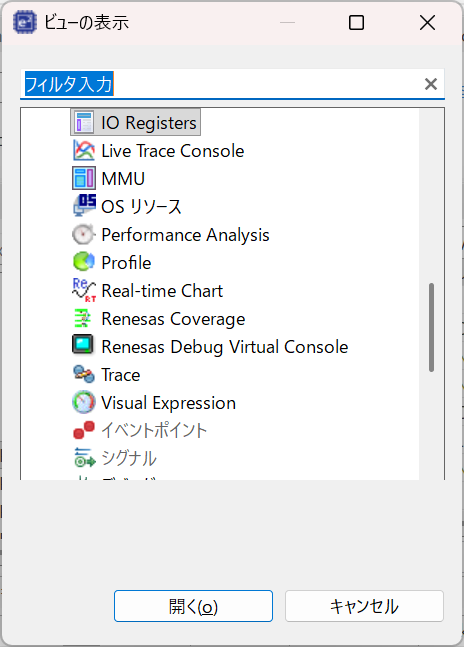Click the IO Registers view icon
Viewport: 464px width, 647px height.
[x=84, y=122]
